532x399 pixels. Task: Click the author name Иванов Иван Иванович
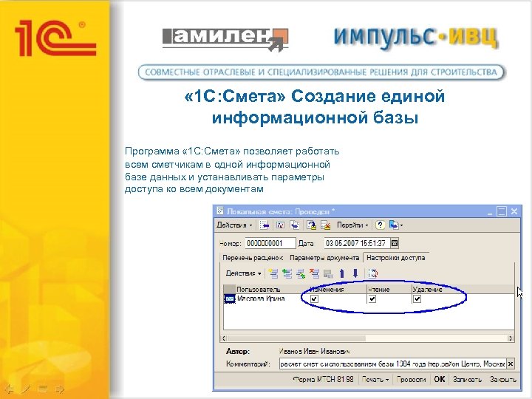(314, 351)
